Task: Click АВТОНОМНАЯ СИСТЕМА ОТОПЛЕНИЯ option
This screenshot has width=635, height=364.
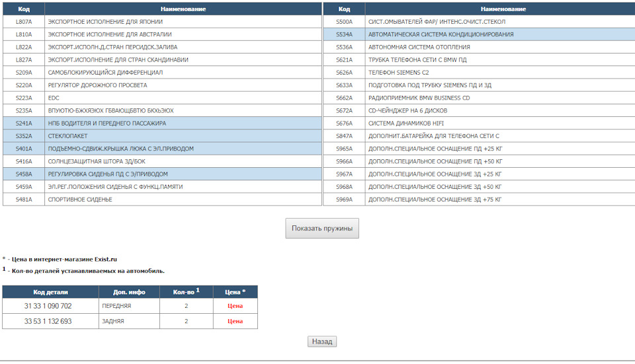Action: coord(479,47)
